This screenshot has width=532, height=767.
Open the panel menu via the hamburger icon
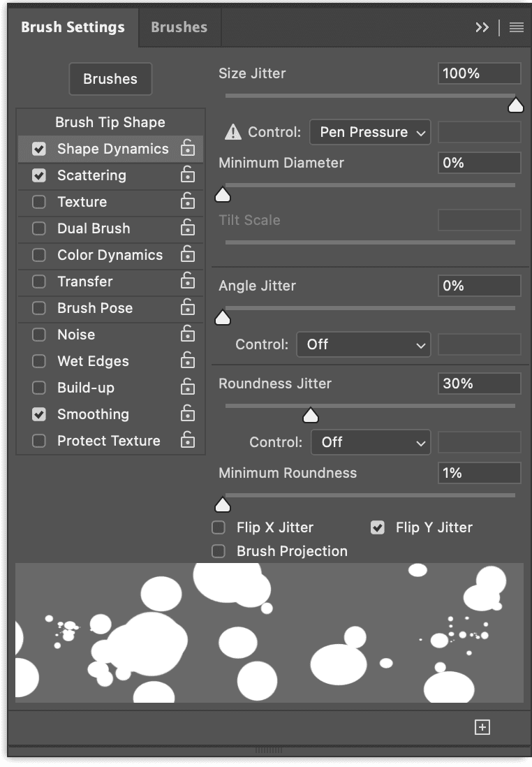(515, 27)
